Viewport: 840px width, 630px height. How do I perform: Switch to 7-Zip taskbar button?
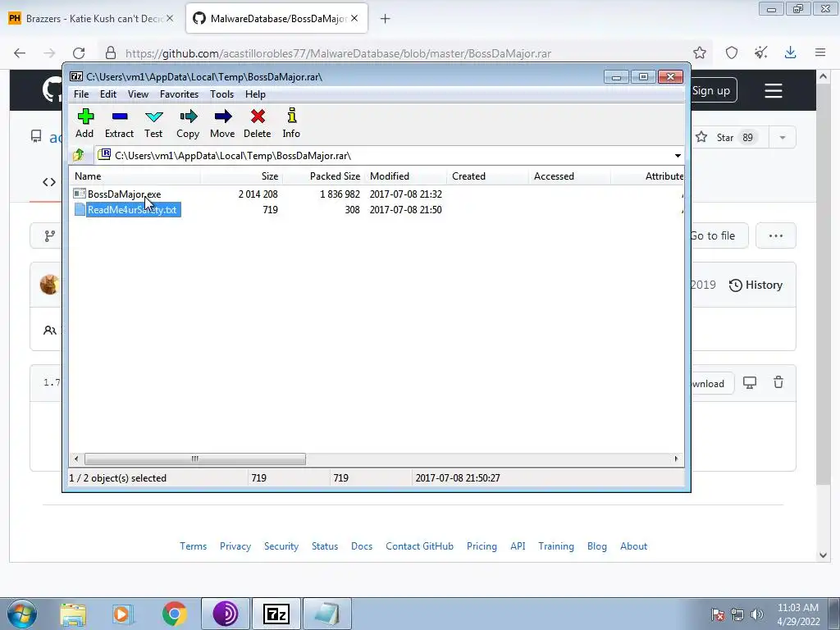[276, 614]
